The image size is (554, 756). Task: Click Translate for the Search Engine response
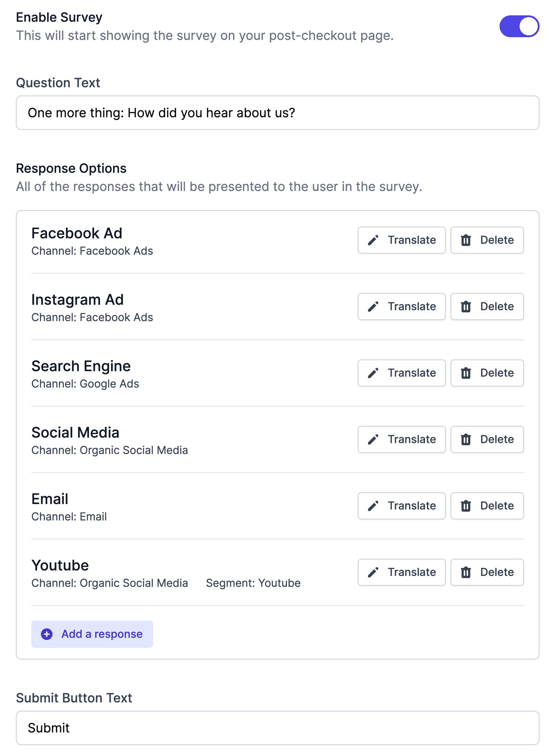[401, 373]
